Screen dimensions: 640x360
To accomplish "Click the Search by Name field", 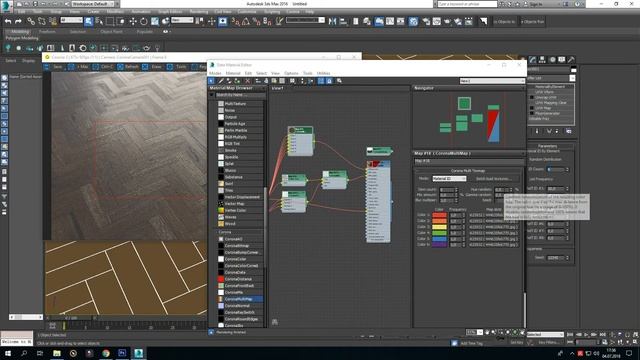I will pyautogui.click(x=240, y=95).
